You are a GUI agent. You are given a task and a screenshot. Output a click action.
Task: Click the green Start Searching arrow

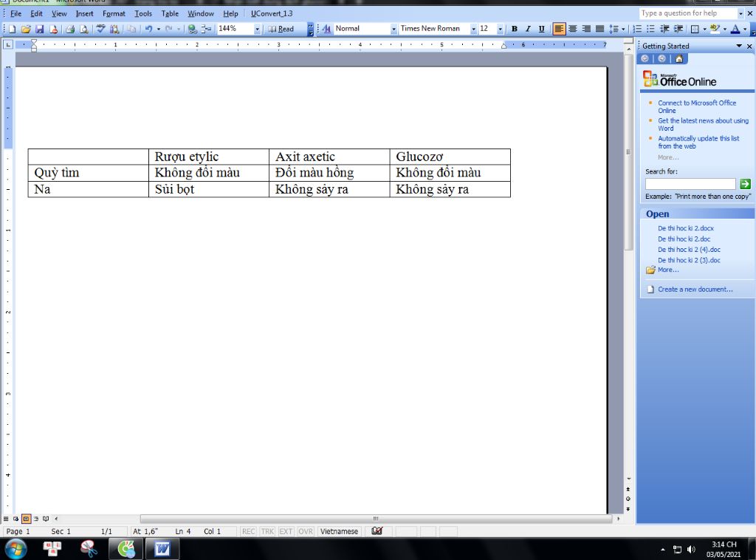coord(745,184)
